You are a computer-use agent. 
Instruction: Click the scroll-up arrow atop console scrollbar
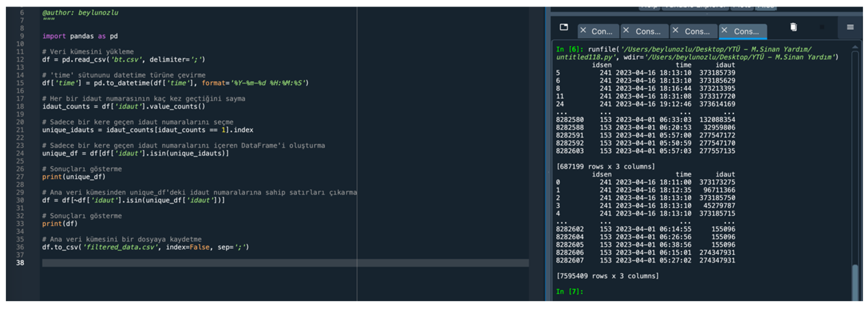pos(855,47)
